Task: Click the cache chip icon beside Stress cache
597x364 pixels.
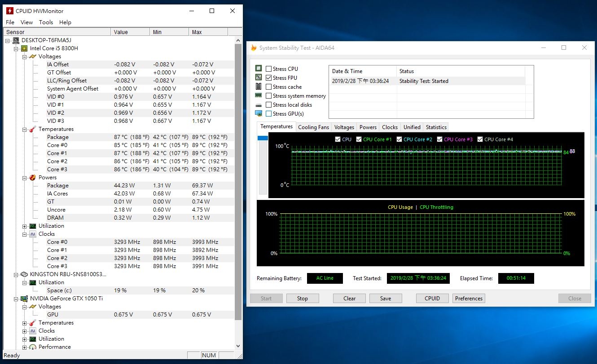Action: click(x=259, y=87)
